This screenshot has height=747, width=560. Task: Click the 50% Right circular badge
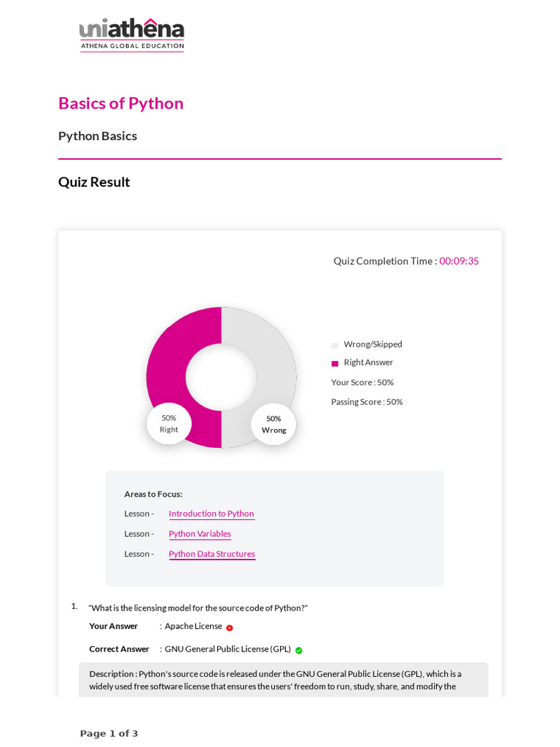[x=168, y=424]
